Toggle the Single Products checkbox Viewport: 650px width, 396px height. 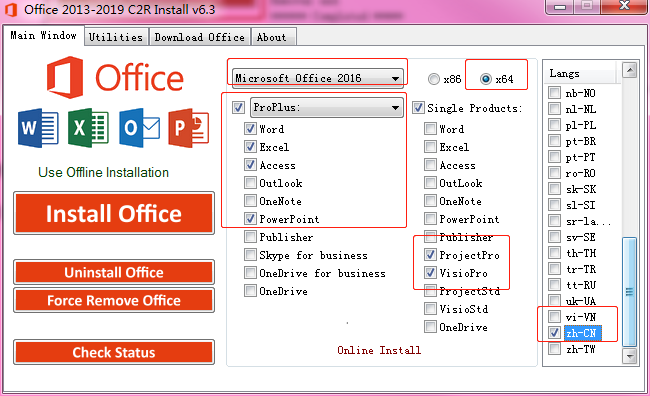coord(418,108)
